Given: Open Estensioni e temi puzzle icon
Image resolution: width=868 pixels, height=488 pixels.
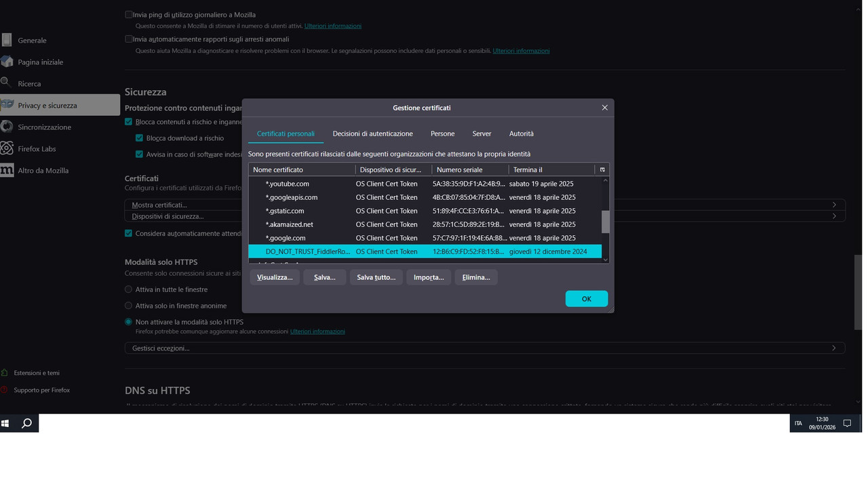Looking at the screenshot, I should coord(5,373).
